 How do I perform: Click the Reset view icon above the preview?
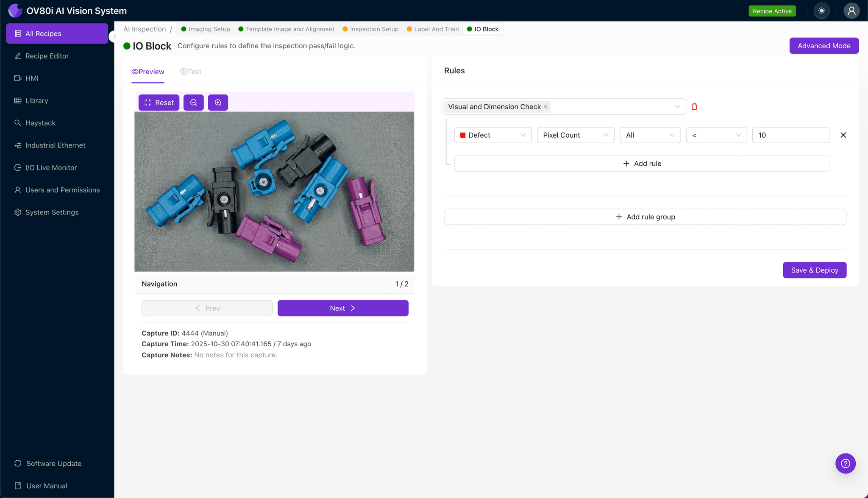159,102
